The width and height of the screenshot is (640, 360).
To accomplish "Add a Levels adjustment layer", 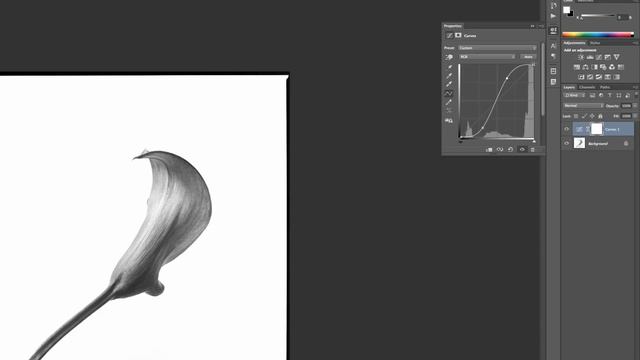I will tap(590, 58).
